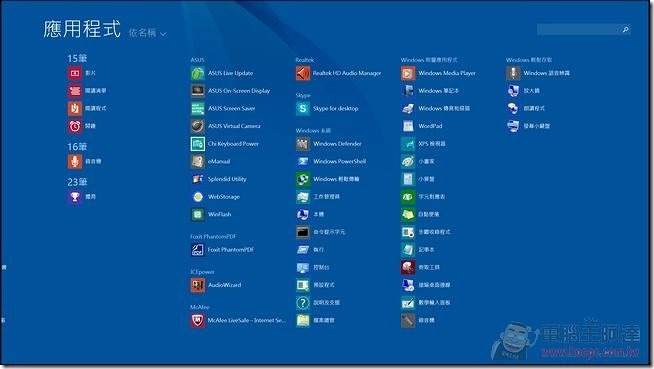
Task: Open the WebStorage app
Action: coord(216,196)
